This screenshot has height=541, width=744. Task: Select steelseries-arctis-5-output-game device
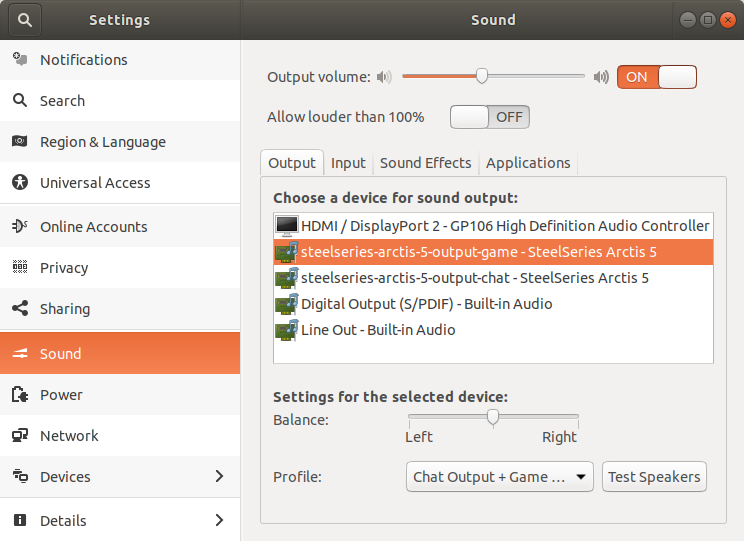coord(493,252)
